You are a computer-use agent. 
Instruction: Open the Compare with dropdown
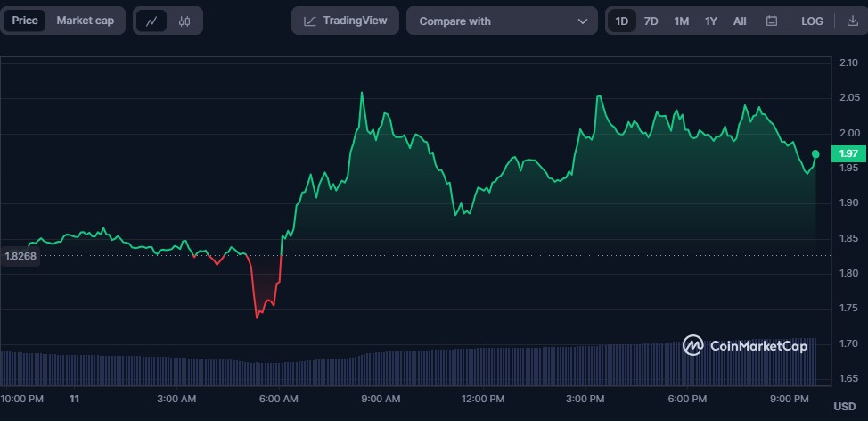coord(502,21)
